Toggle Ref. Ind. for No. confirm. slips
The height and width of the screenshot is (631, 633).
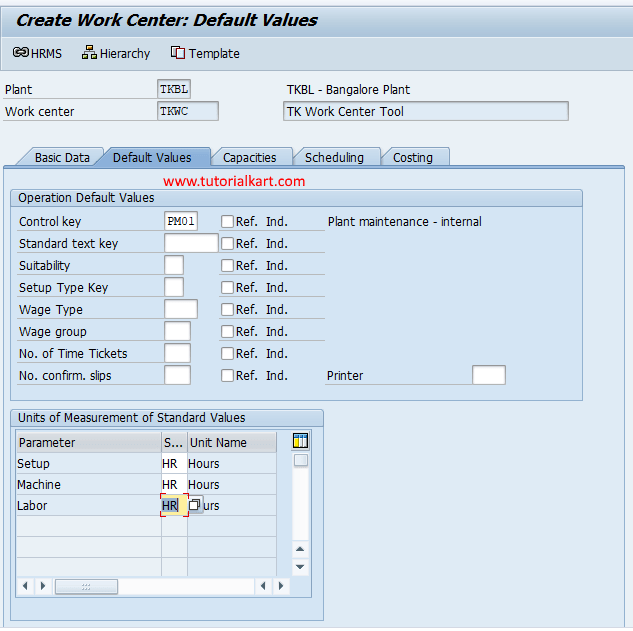point(227,375)
